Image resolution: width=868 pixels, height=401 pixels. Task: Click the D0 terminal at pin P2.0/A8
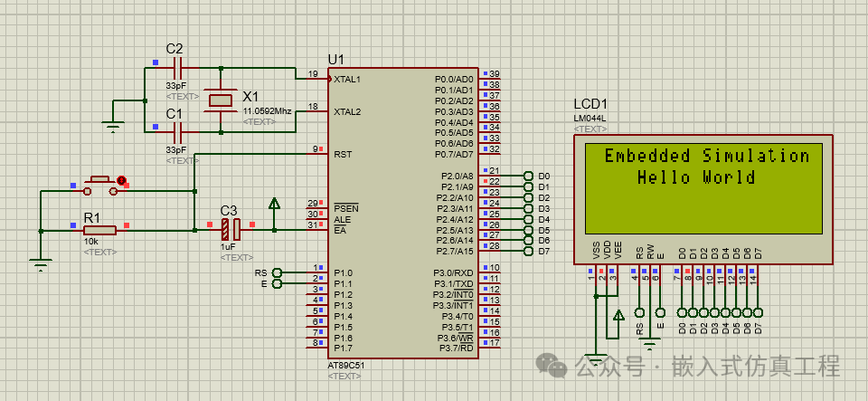(527, 176)
